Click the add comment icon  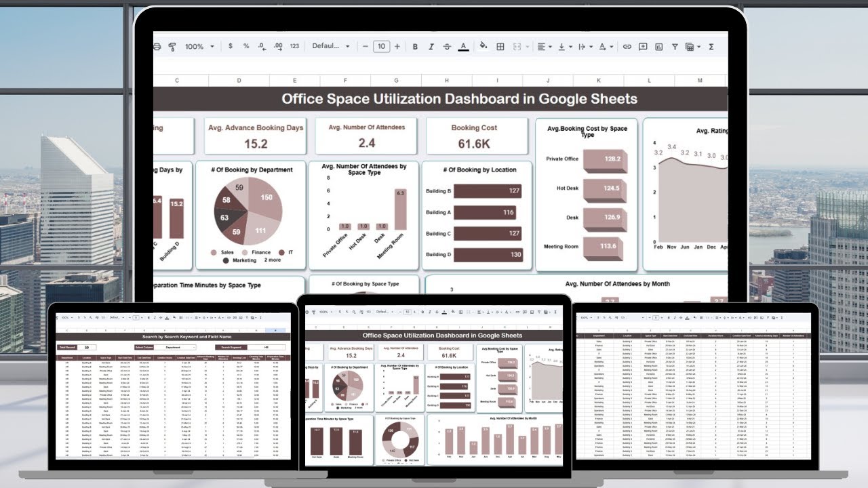point(643,47)
